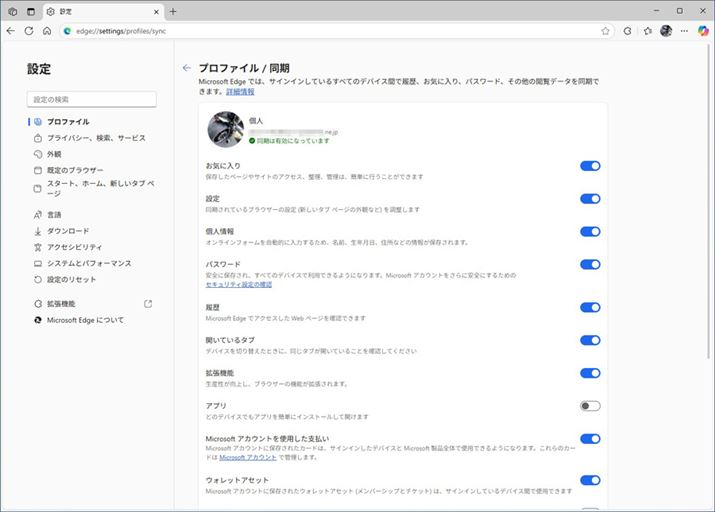Add this page to favorites with star icon

605,31
